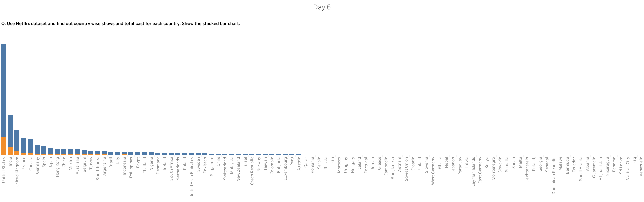Click the "Liechtenstein" axis label
The width and height of the screenshot is (644, 202).
point(527,170)
